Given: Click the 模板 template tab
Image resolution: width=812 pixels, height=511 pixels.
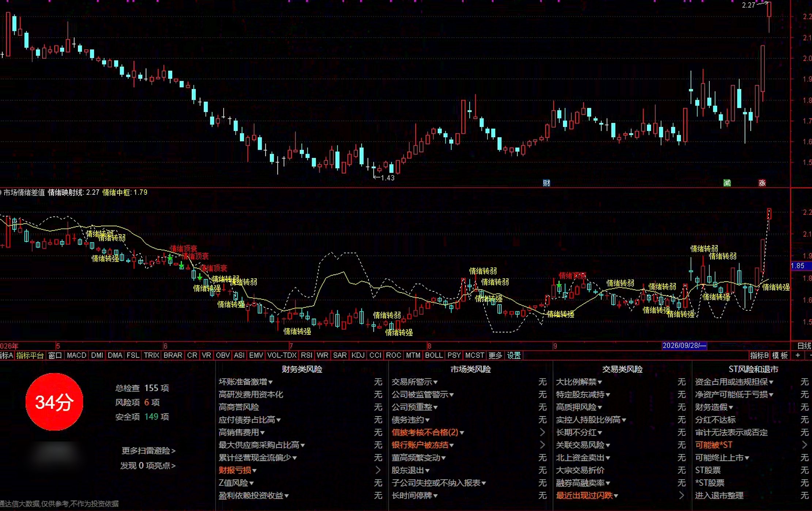Looking at the screenshot, I should click(x=780, y=355).
